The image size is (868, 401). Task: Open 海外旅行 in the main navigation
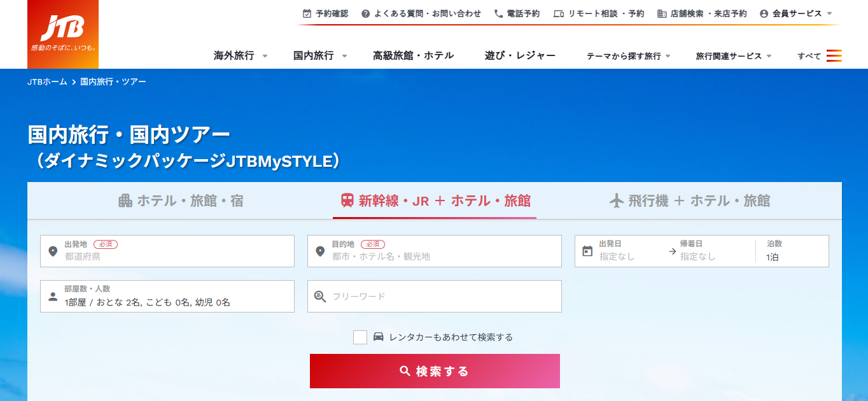coord(234,55)
